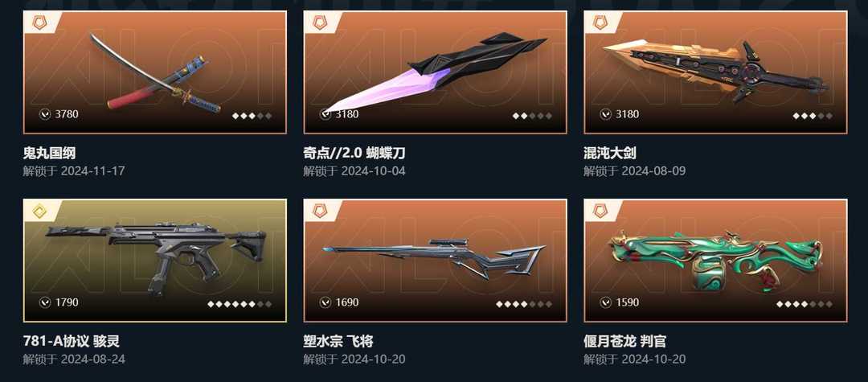Click the VP currency icon beside 3780
The height and width of the screenshot is (382, 868).
click(44, 114)
